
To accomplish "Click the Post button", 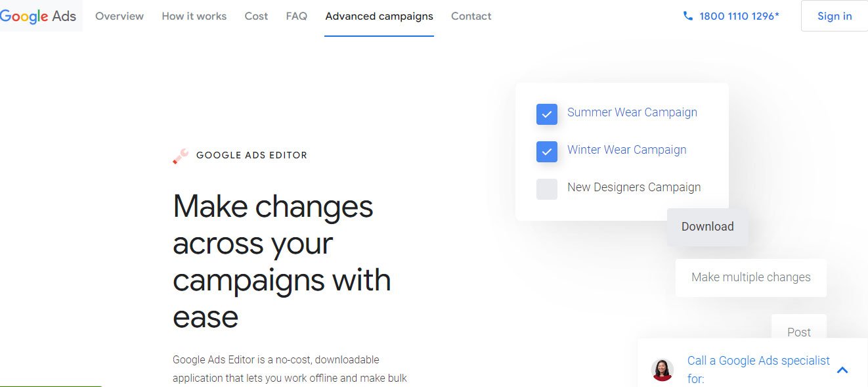I will [x=798, y=332].
